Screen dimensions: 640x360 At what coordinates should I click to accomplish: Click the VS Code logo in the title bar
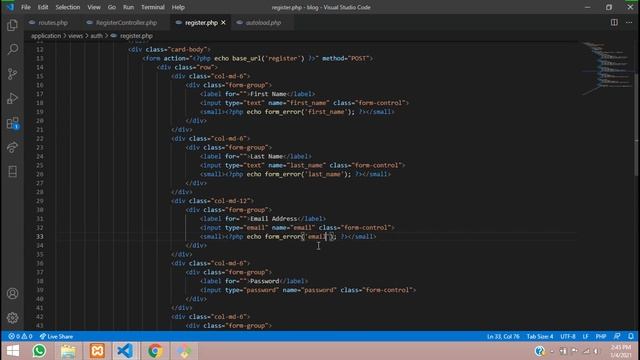click(x=10, y=7)
